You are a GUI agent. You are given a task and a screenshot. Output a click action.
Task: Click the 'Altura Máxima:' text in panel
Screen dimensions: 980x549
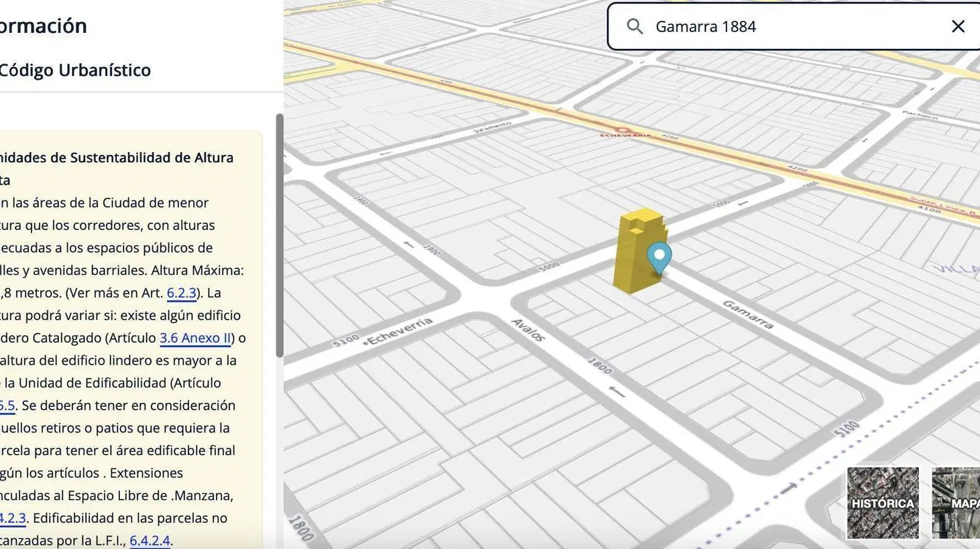pos(197,270)
